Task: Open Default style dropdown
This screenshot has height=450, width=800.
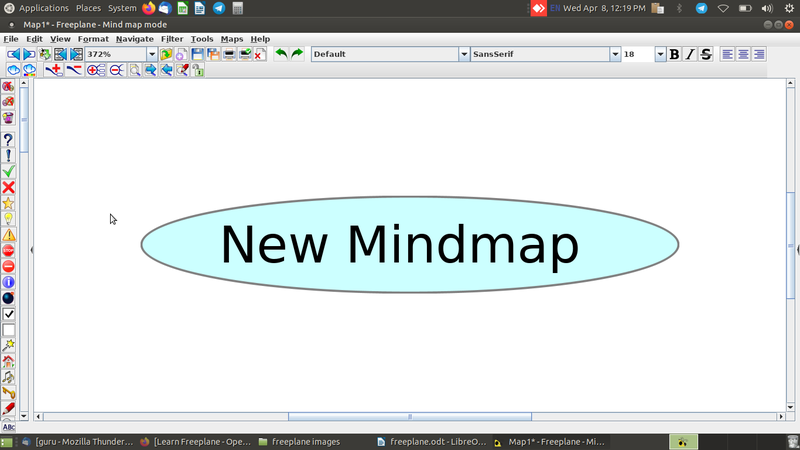Action: coord(464,54)
